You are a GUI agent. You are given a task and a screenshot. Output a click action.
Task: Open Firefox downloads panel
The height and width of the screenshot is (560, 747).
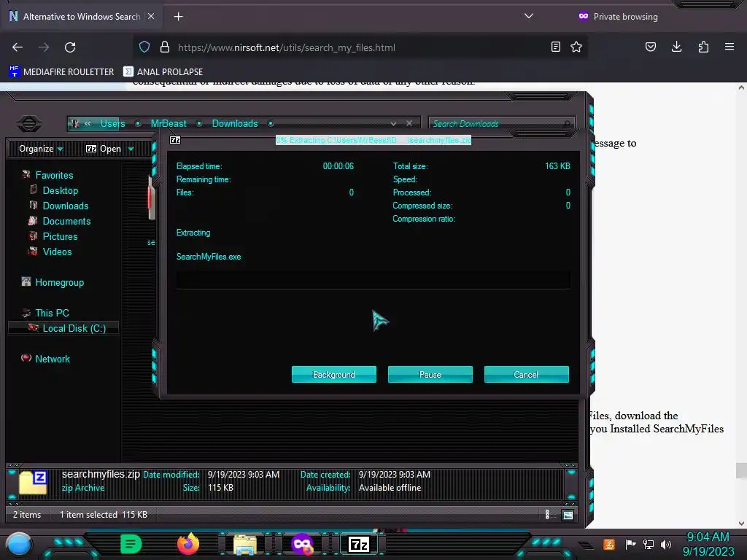tap(676, 47)
